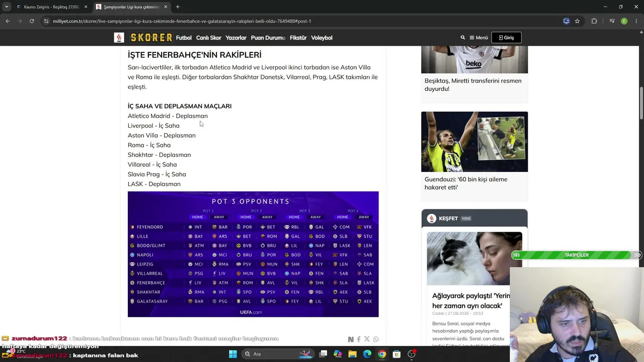The width and height of the screenshot is (644, 362).
Task: Launch Microsoft 365 from the taskbar
Action: pos(338,354)
